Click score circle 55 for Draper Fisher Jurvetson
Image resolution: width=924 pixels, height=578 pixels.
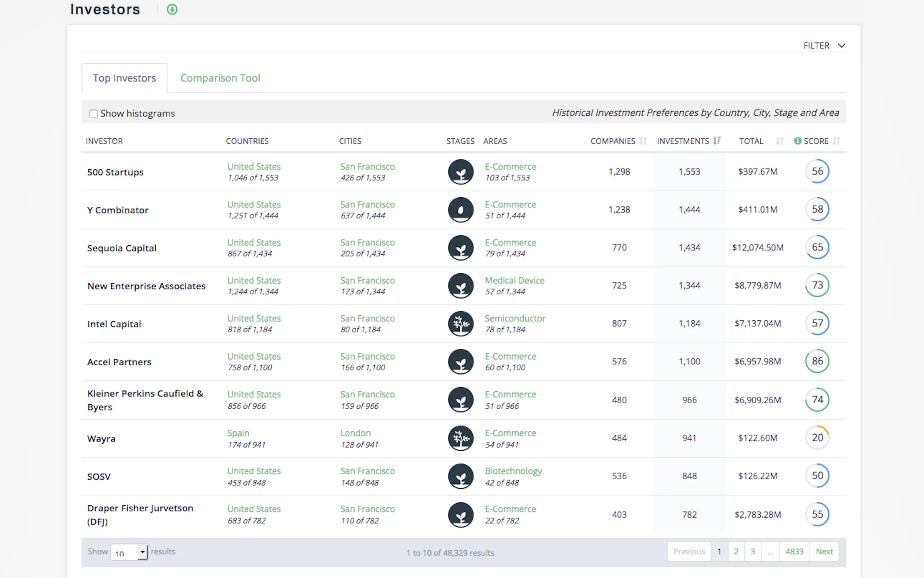click(x=817, y=514)
